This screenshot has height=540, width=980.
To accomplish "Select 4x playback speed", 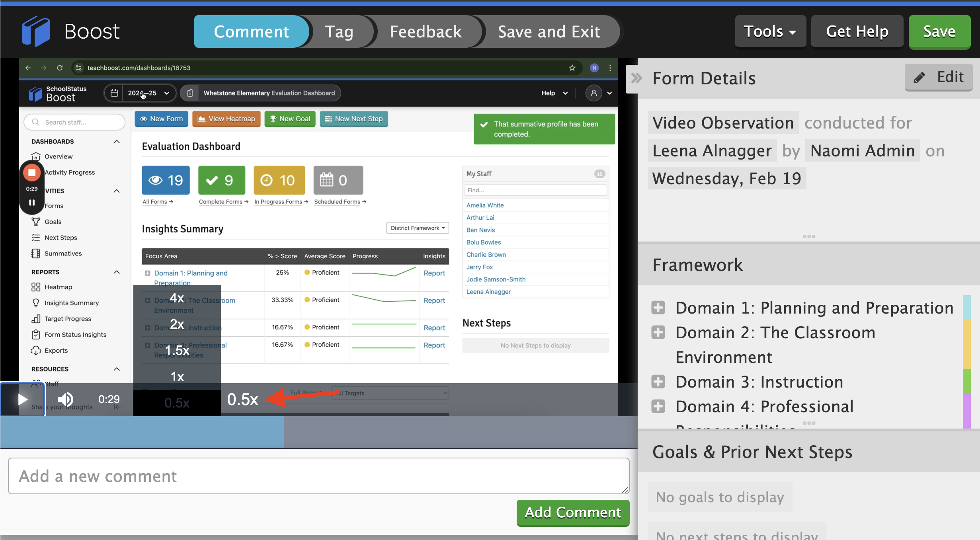I will click(177, 298).
